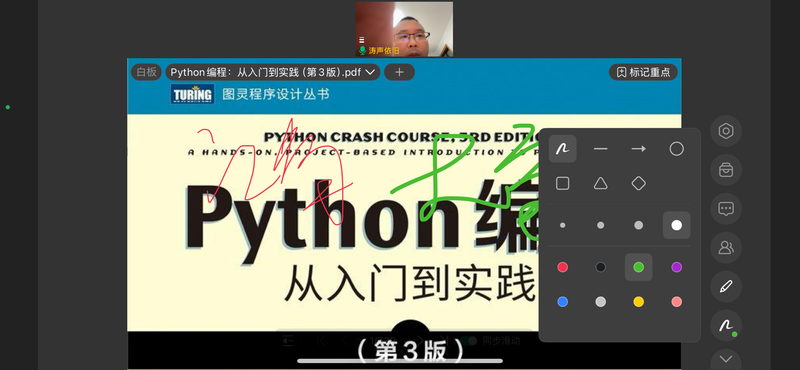Select the largest brush thickness dot
This screenshot has height=370, width=800.
[677, 225]
